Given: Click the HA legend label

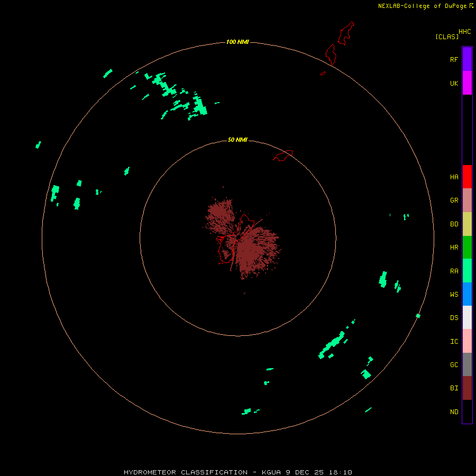Looking at the screenshot, I should 454,177.
